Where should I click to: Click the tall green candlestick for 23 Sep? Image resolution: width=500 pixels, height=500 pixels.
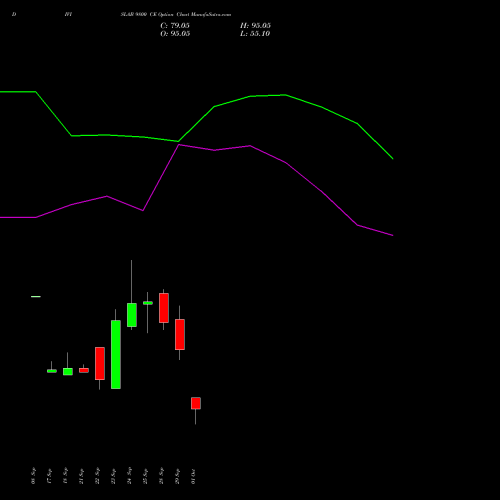116,354
